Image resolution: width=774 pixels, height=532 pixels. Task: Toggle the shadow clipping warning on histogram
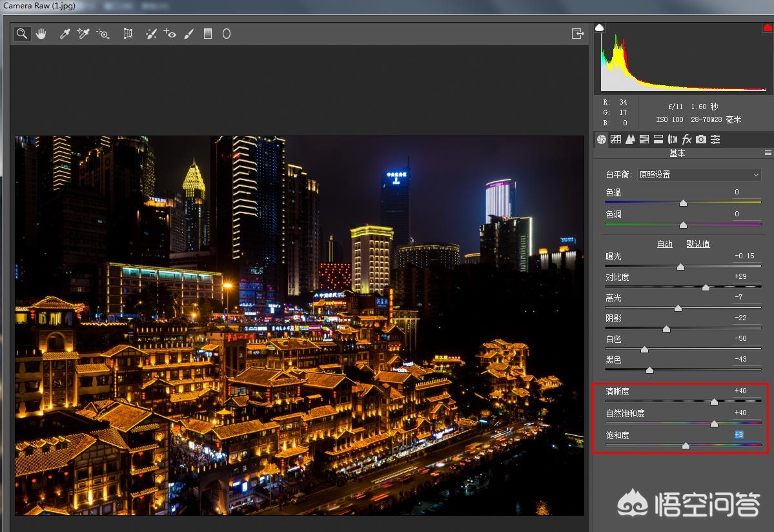[x=599, y=26]
